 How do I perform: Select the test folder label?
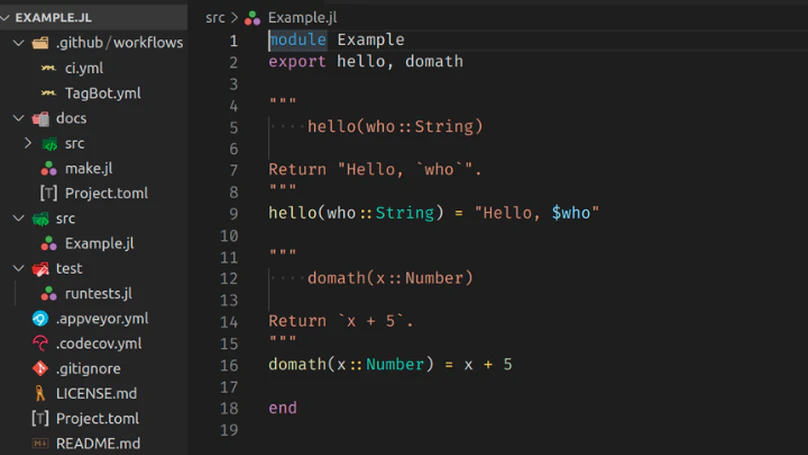click(x=69, y=268)
